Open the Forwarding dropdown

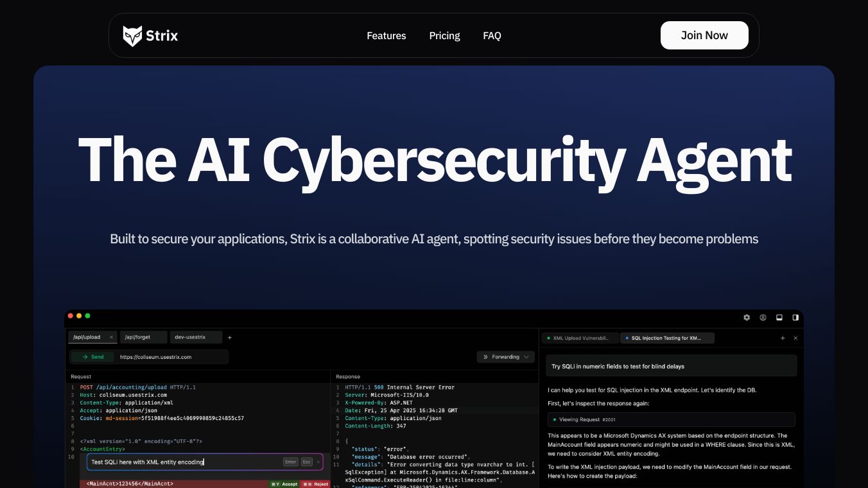point(506,357)
